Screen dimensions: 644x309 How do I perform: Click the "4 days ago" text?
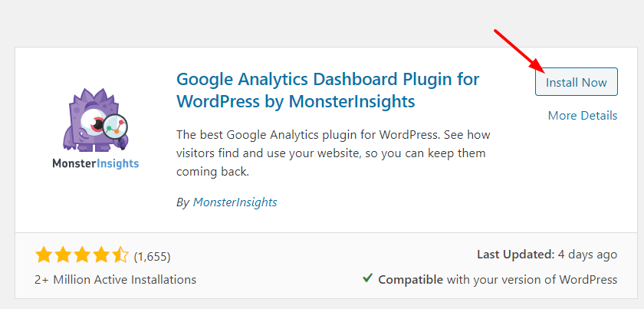[x=587, y=255]
